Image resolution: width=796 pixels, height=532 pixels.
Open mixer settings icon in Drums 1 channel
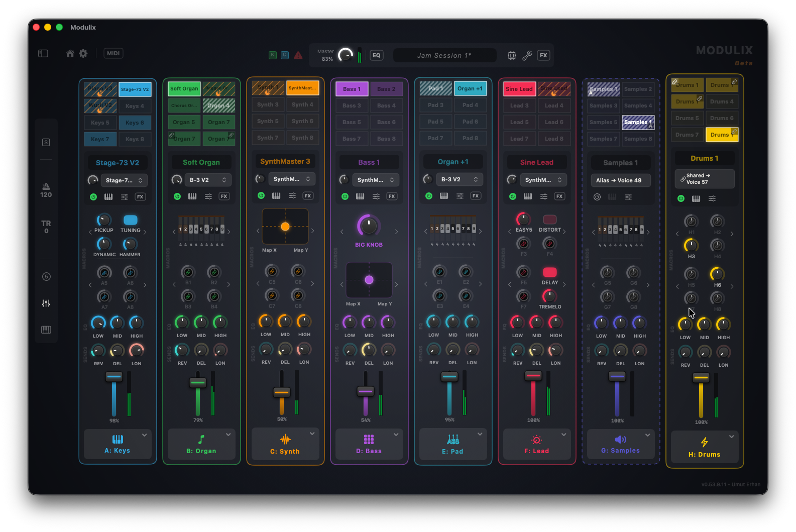click(x=712, y=198)
